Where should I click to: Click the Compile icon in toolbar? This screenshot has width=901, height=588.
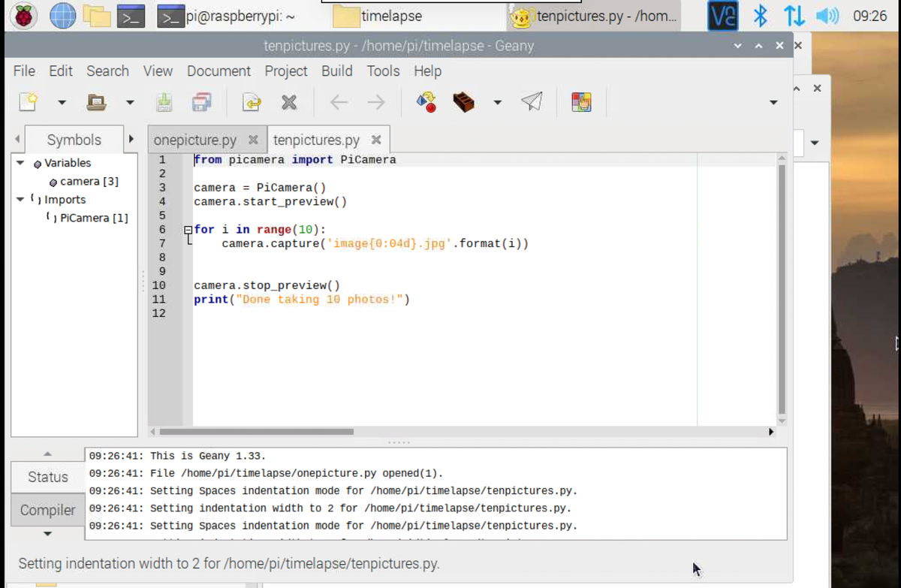click(426, 102)
